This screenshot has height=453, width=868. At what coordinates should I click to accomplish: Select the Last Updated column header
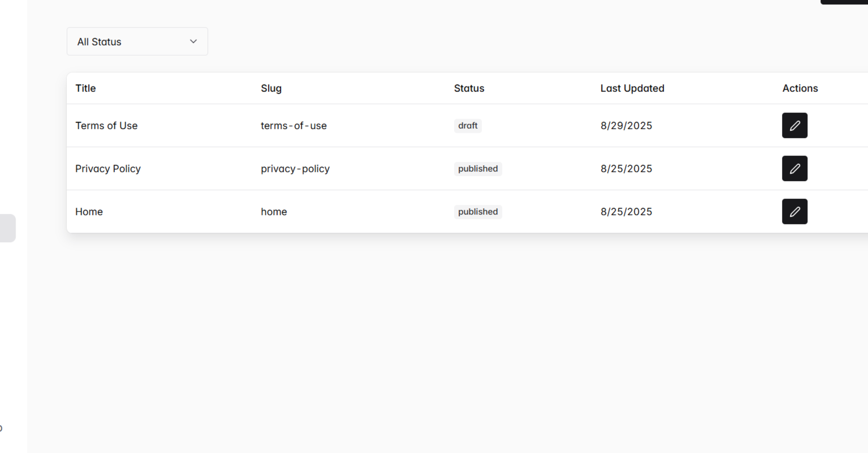pyautogui.click(x=632, y=88)
